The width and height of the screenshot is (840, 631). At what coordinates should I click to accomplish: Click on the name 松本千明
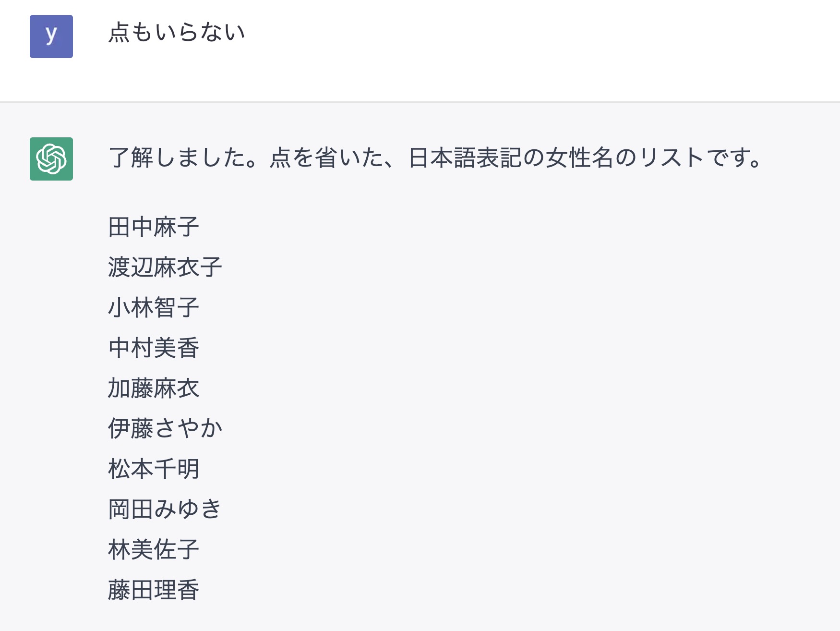(x=154, y=469)
